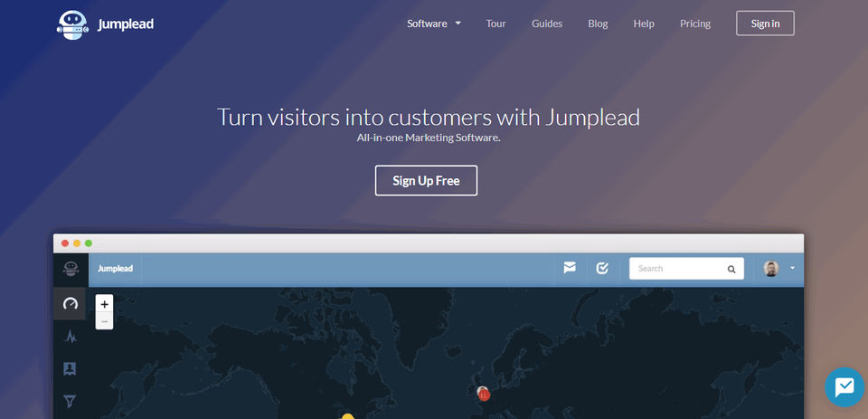Screen dimensions: 868x419
Task: Click the 'All-in-one Marketing Software.' tagline
Action: [429, 138]
